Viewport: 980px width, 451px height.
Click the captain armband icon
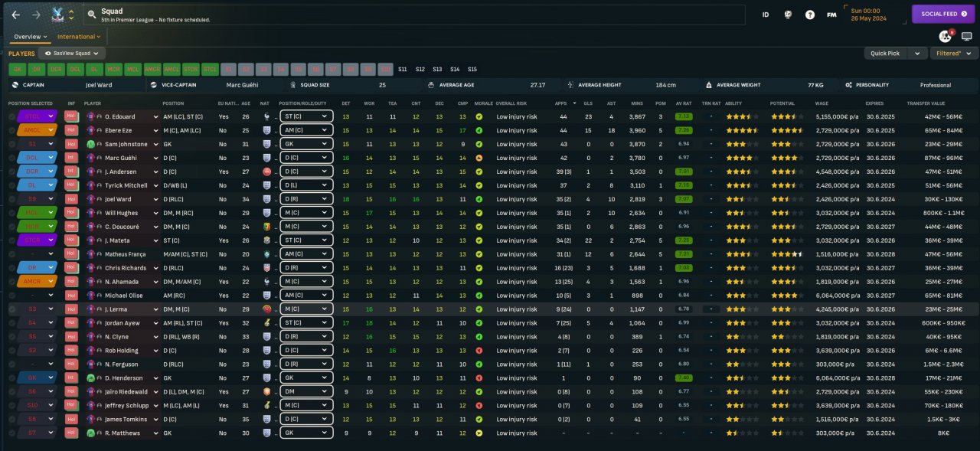(15, 85)
